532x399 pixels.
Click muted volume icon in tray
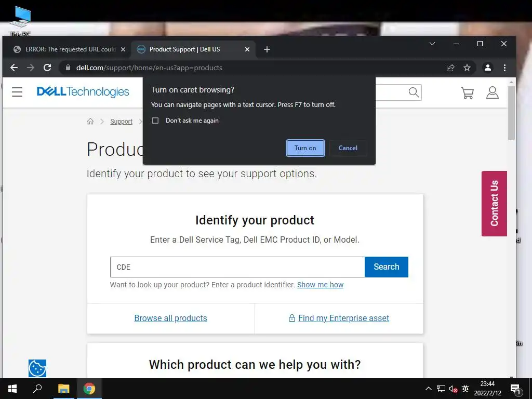pos(453,389)
